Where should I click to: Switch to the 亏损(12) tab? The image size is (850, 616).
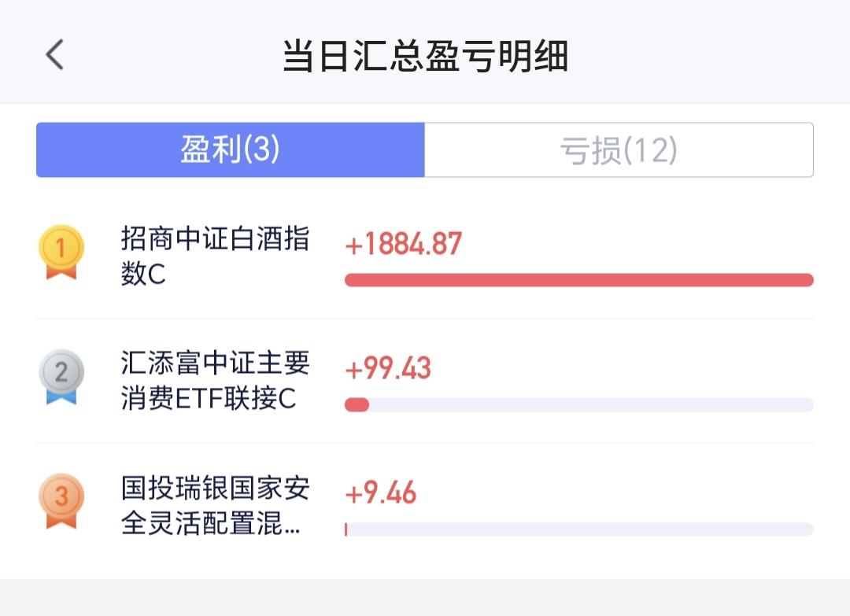(x=619, y=149)
